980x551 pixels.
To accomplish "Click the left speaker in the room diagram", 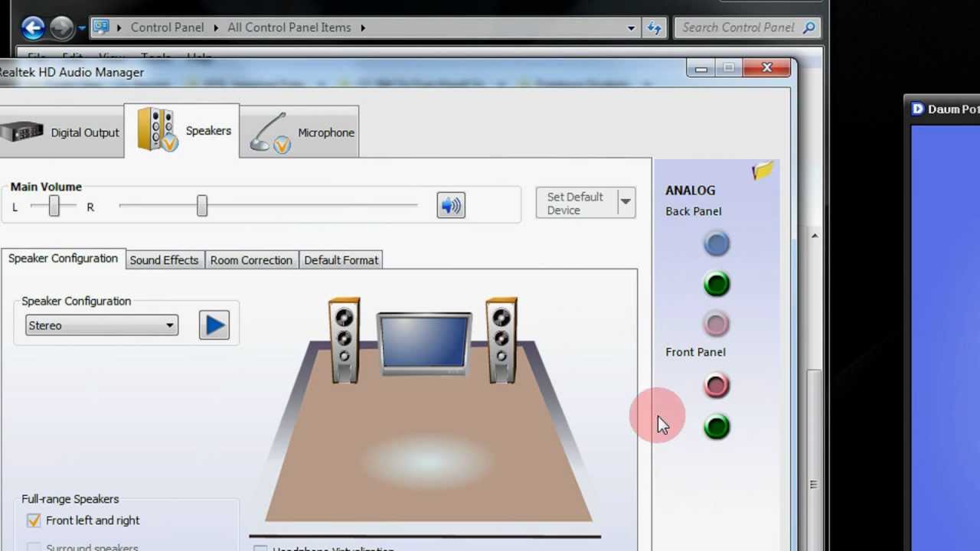I will pyautogui.click(x=344, y=341).
